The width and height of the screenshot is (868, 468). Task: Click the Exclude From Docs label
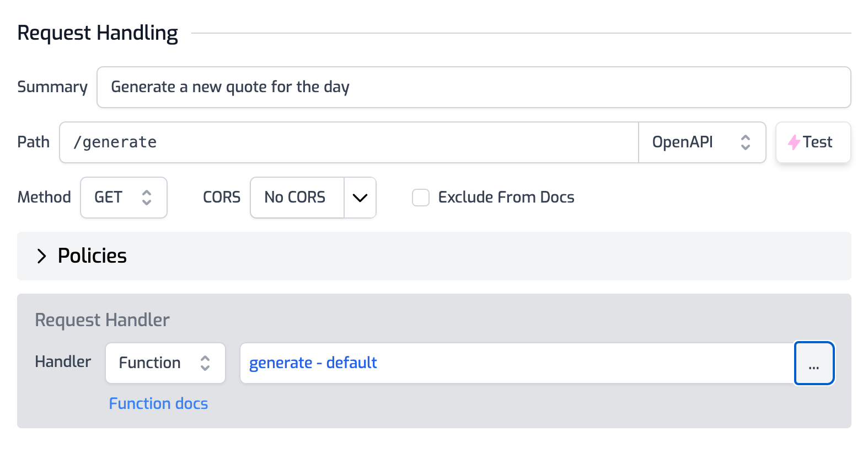(506, 198)
